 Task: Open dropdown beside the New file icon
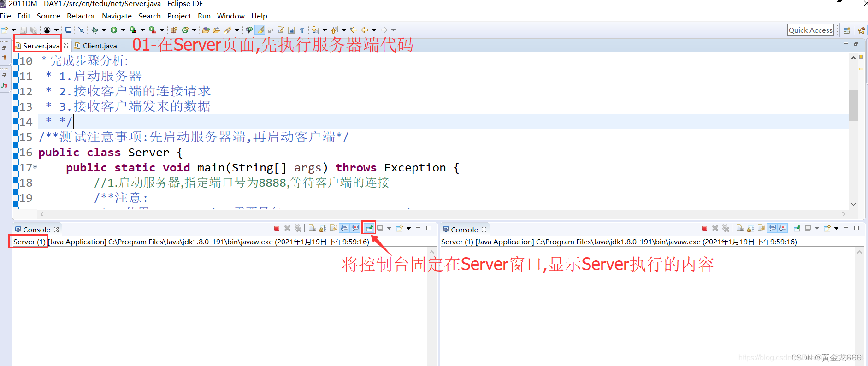[x=13, y=30]
